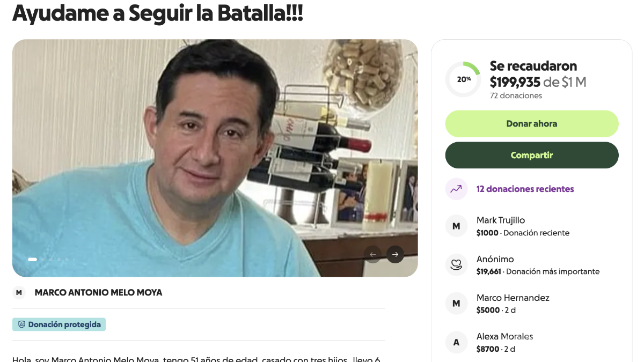The width and height of the screenshot is (644, 362).
Task: Open the 12 donaciones recientes link
Action: [x=525, y=189]
